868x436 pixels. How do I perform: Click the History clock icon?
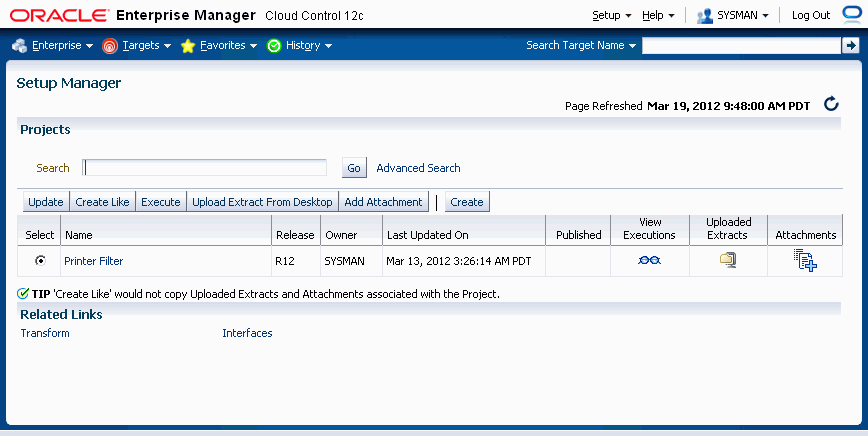click(274, 45)
